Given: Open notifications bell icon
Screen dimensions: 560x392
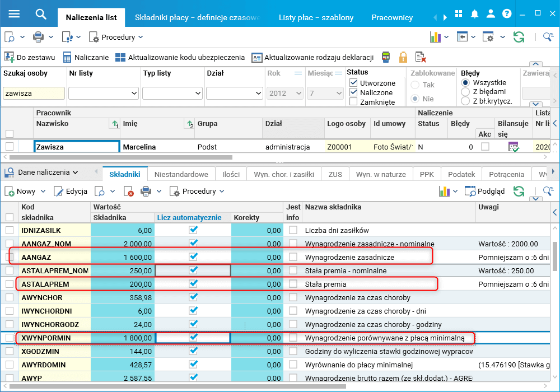Looking at the screenshot, I should 475,13.
